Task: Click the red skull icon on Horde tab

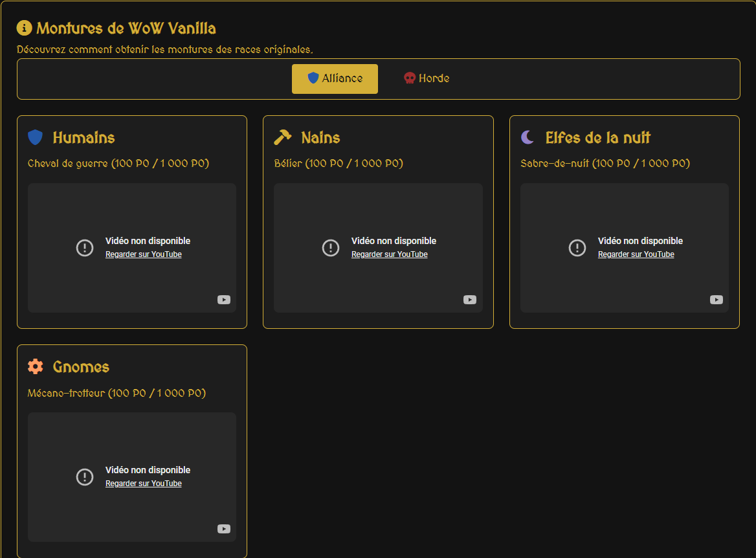Action: pos(409,78)
